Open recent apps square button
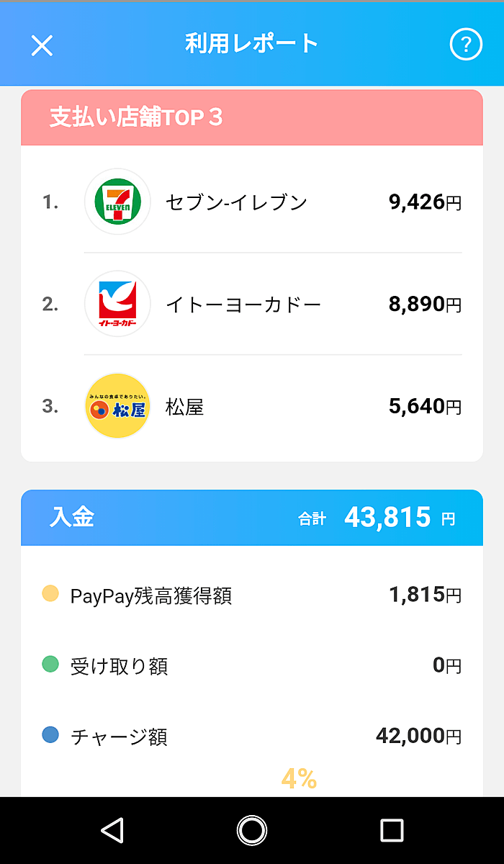 click(x=392, y=830)
